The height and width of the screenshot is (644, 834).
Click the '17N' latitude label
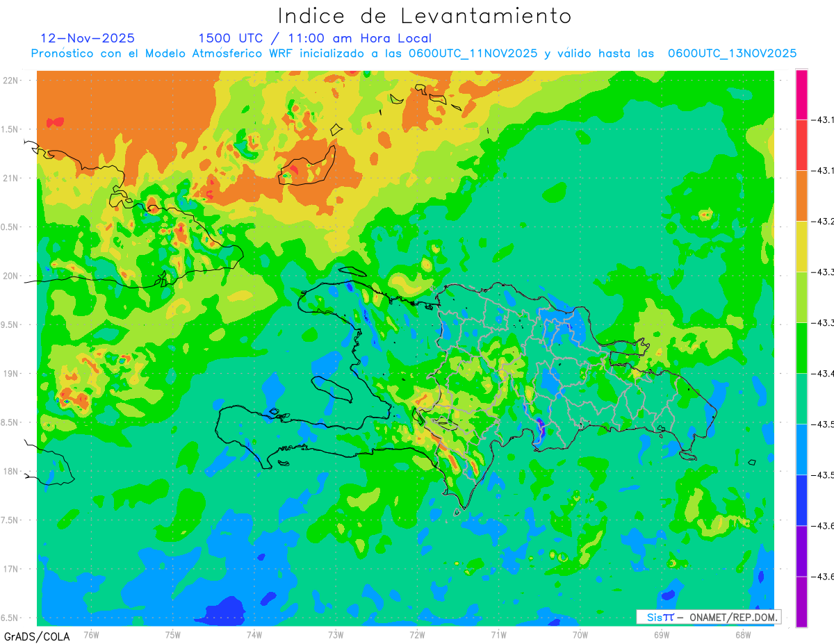[10, 569]
